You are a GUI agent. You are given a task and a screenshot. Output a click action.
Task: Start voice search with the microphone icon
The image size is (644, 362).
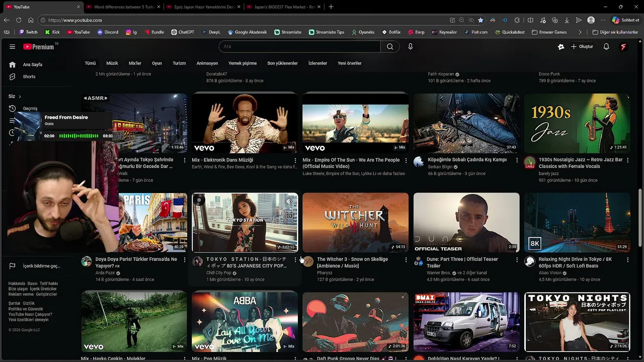pyautogui.click(x=410, y=47)
